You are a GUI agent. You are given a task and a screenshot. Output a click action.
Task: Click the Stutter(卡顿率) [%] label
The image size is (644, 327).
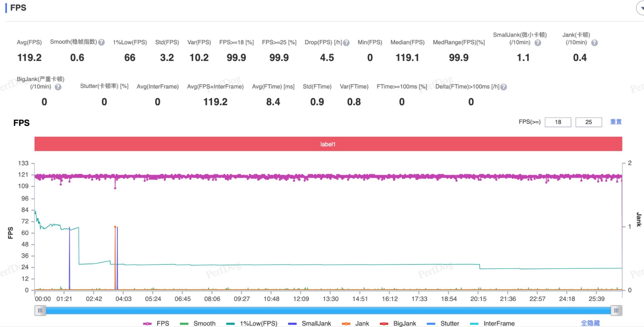104,86
